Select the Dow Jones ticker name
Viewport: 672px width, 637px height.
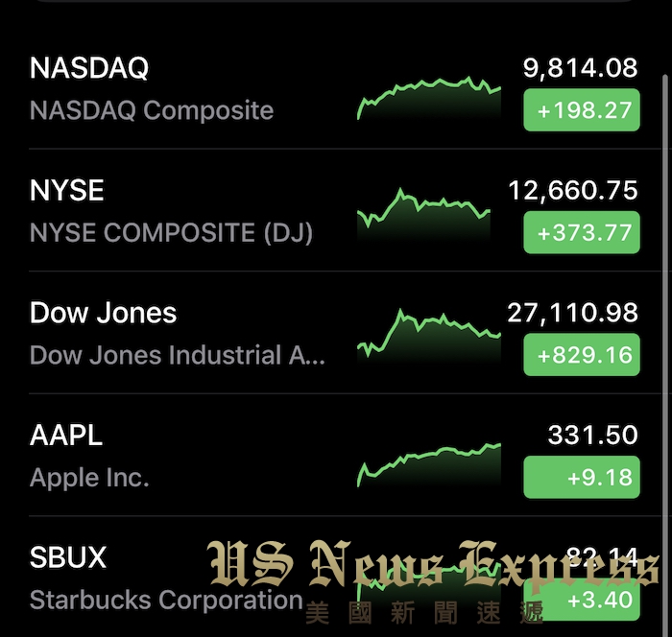(103, 313)
